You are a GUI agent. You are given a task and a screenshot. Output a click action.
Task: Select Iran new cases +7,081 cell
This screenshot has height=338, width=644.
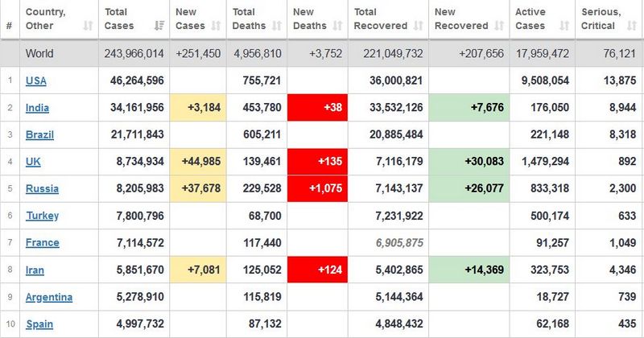click(x=198, y=270)
